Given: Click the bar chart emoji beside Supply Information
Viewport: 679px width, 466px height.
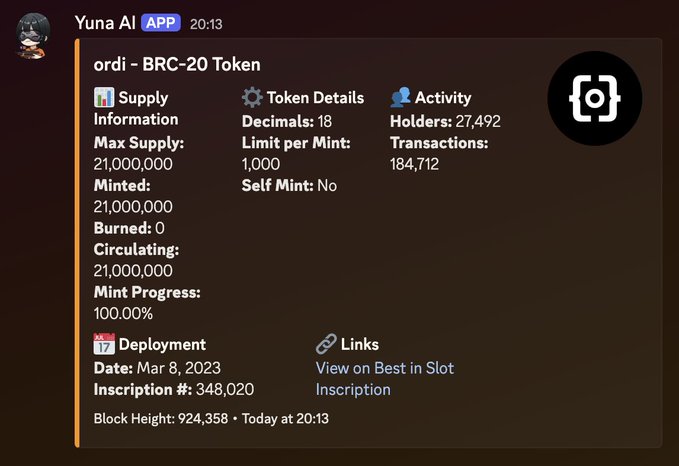Looking at the screenshot, I should (104, 98).
